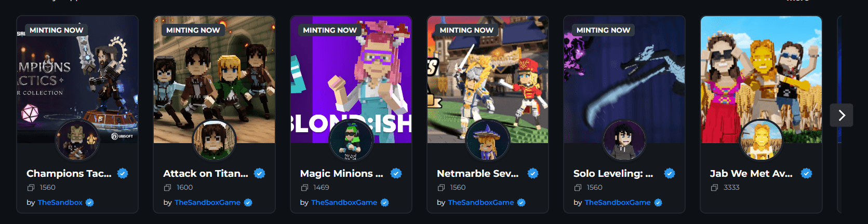
Task: Follow TheSandboxGame link under Netmarble Sev...
Action: click(480, 203)
